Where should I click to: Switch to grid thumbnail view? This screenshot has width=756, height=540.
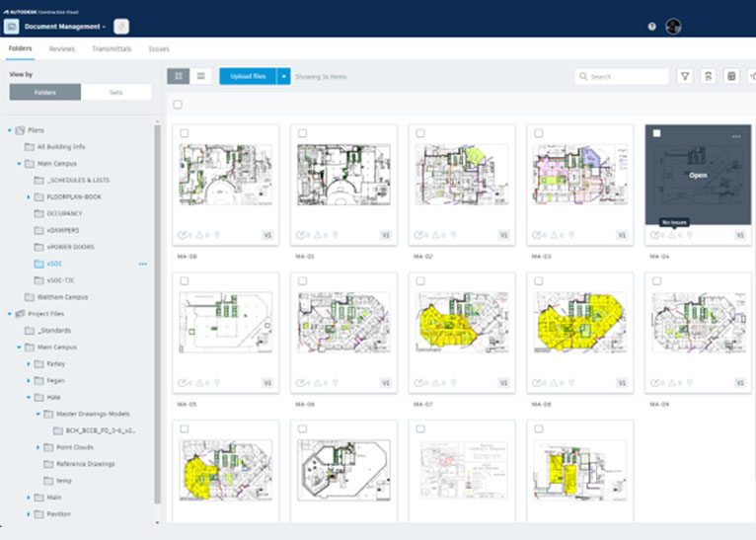pyautogui.click(x=179, y=76)
